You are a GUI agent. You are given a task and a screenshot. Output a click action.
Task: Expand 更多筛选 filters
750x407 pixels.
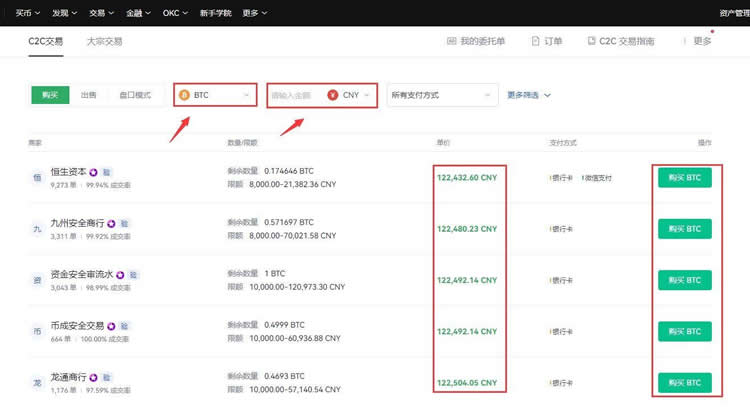coord(529,95)
